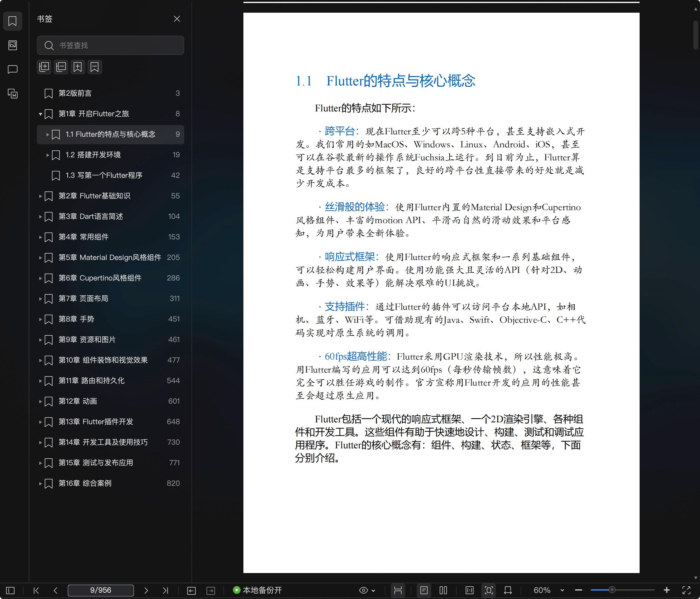Expand 第7章 页面布局

(40, 299)
